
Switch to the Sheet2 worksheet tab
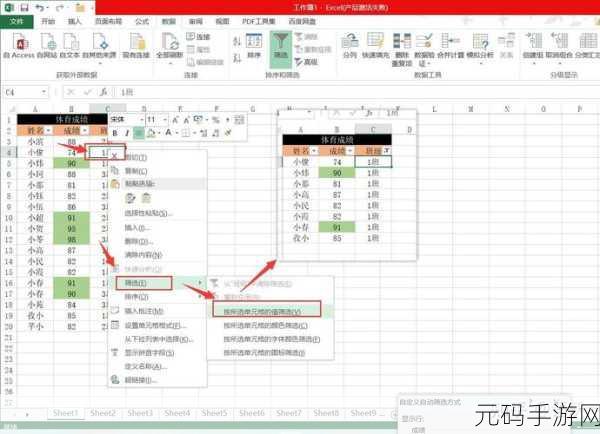103,413
